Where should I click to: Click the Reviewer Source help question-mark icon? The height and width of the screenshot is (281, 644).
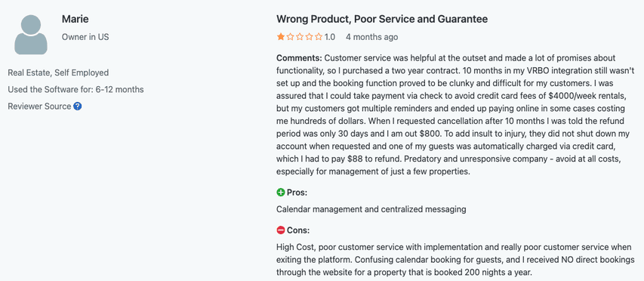click(x=78, y=107)
